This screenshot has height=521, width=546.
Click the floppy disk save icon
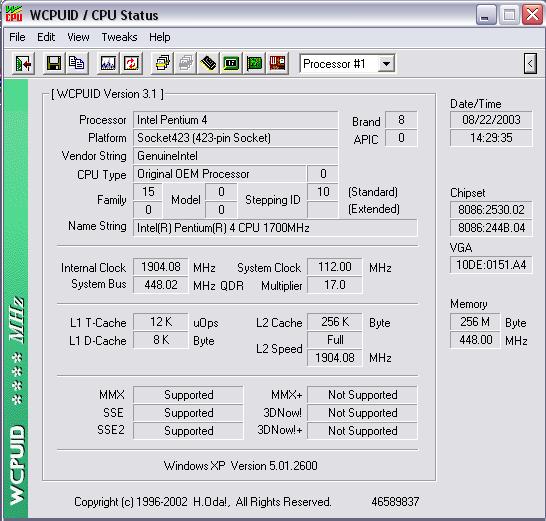pyautogui.click(x=54, y=64)
